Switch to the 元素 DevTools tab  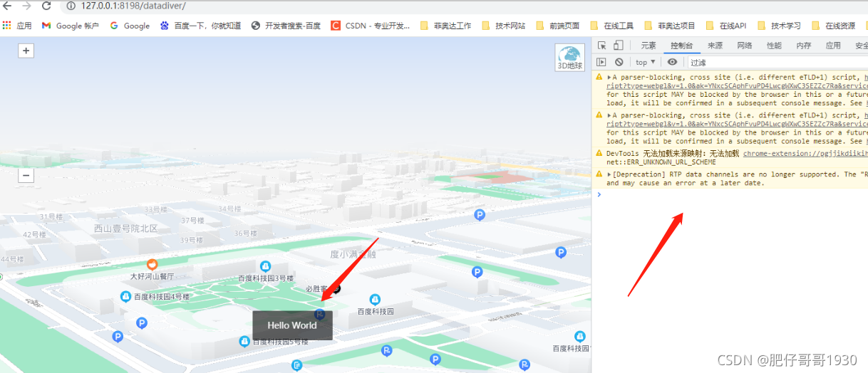[648, 46]
